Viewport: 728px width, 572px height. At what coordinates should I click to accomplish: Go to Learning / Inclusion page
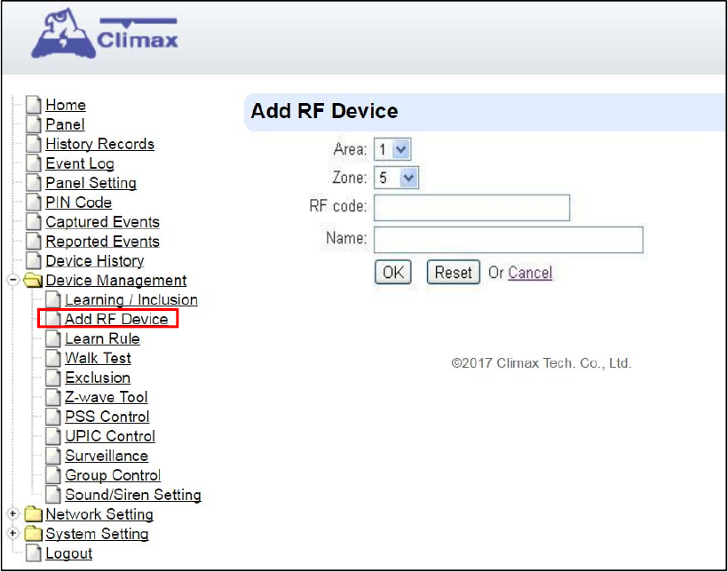(x=131, y=300)
